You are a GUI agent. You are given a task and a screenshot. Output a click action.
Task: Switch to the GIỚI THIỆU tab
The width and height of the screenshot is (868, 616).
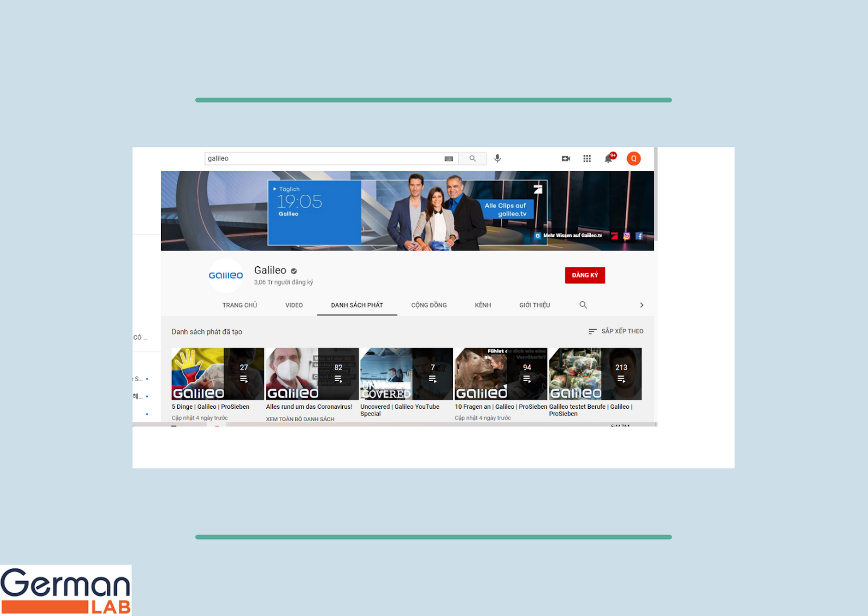[x=534, y=305]
